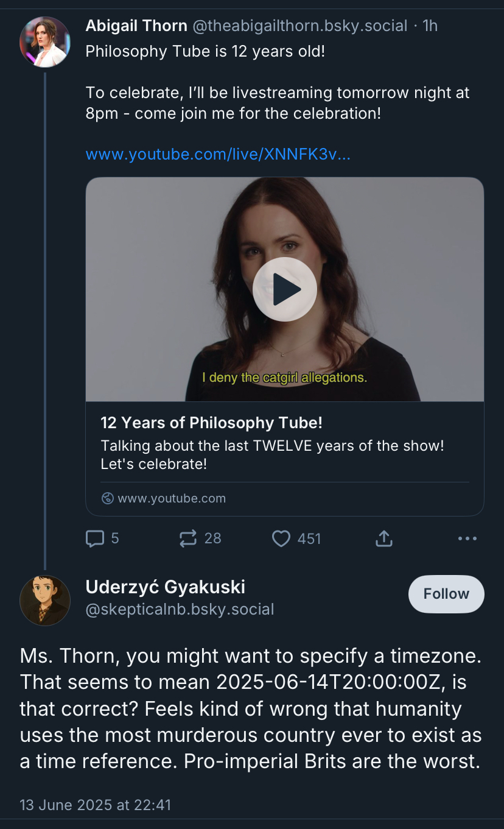The height and width of the screenshot is (829, 504).
Task: Click the Abigail Thorn display name
Action: (x=136, y=26)
